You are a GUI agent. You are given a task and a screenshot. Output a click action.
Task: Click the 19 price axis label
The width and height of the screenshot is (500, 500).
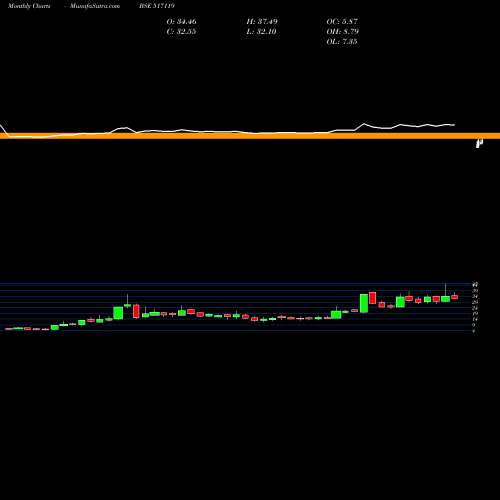[475, 313]
